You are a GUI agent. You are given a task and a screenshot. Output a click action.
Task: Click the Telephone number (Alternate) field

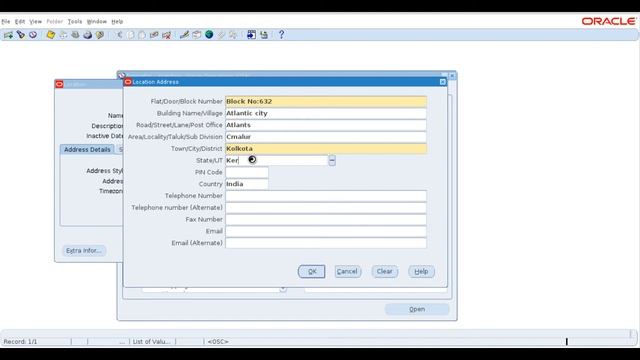click(326, 208)
